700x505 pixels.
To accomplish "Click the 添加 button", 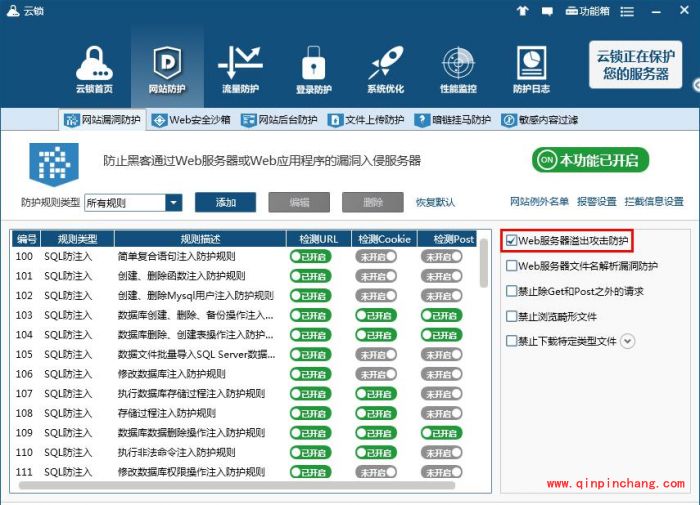I will pos(225,203).
